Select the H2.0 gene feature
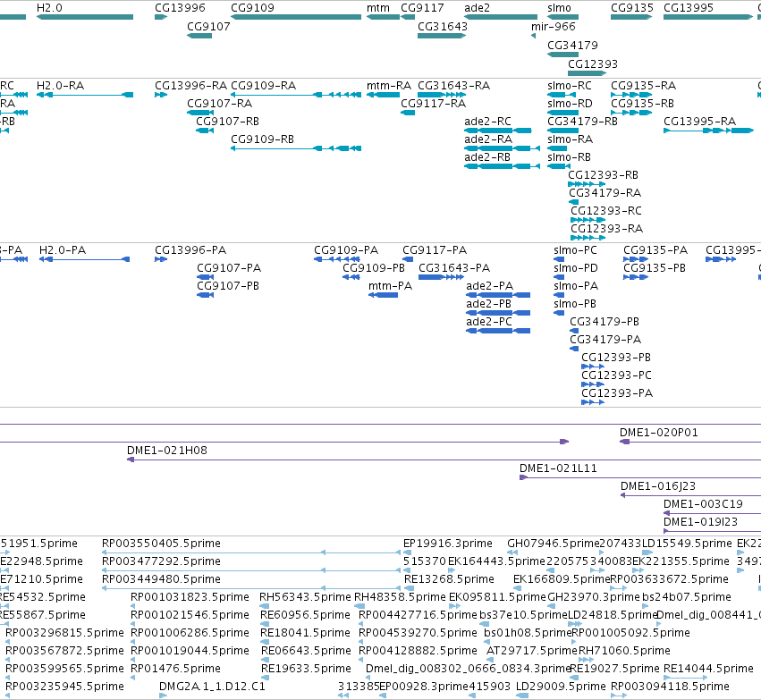This screenshot has height=700, width=761. coord(85,17)
